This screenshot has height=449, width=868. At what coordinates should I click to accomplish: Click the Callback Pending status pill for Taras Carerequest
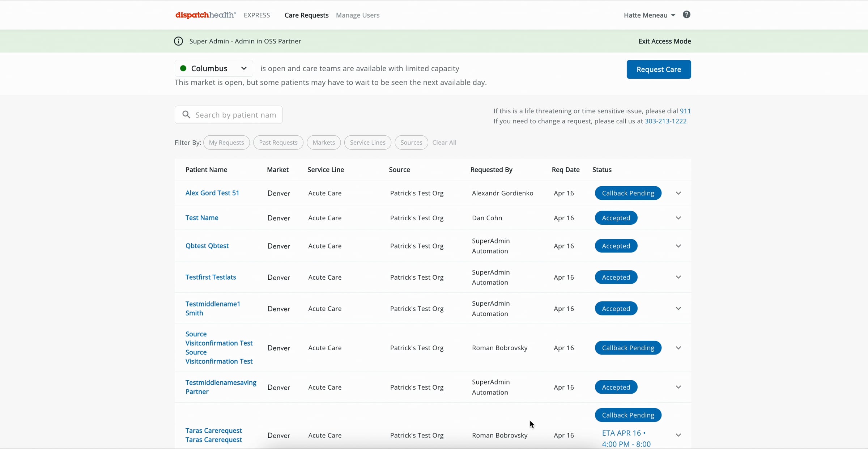tap(628, 415)
